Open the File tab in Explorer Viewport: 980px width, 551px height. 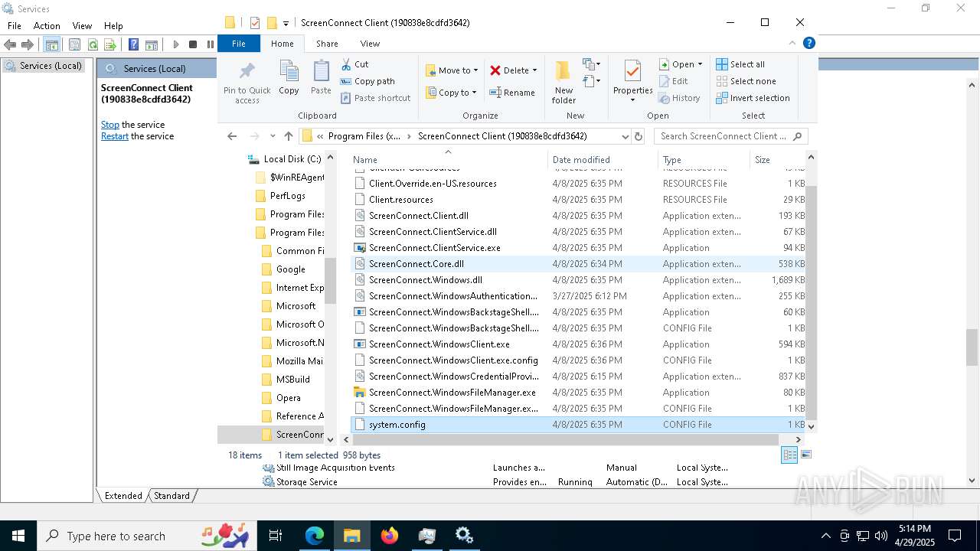tap(239, 44)
